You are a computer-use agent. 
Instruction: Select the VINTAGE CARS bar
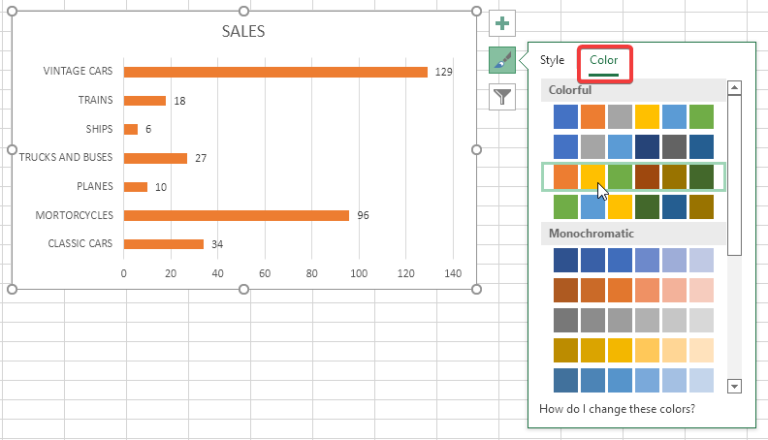point(275,72)
